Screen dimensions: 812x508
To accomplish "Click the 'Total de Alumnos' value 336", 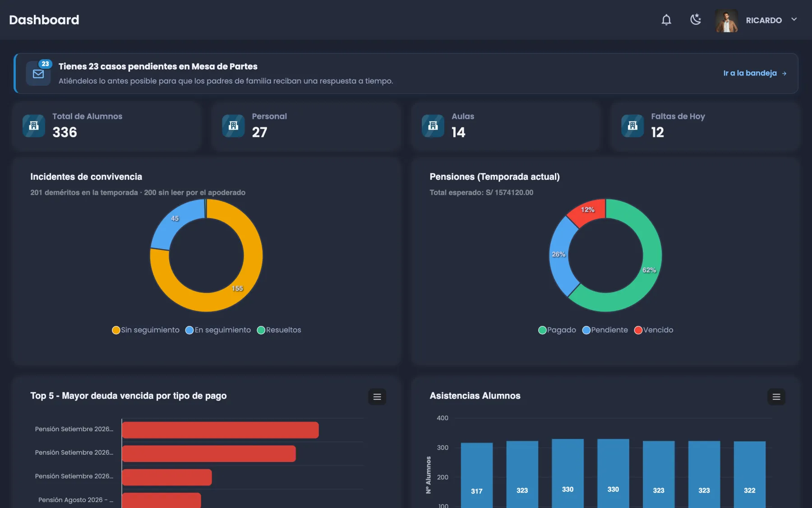I will pyautogui.click(x=65, y=132).
